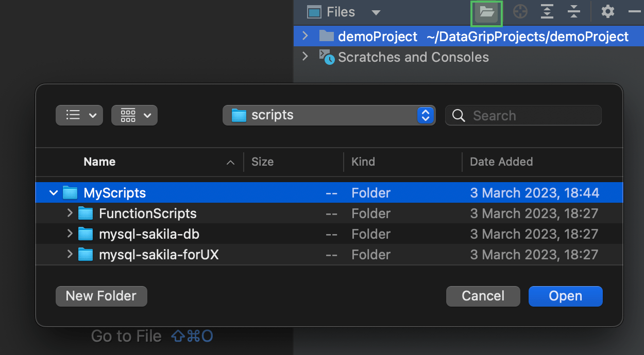The image size is (644, 355).
Task: Sort by the Name column header
Action: pos(99,162)
